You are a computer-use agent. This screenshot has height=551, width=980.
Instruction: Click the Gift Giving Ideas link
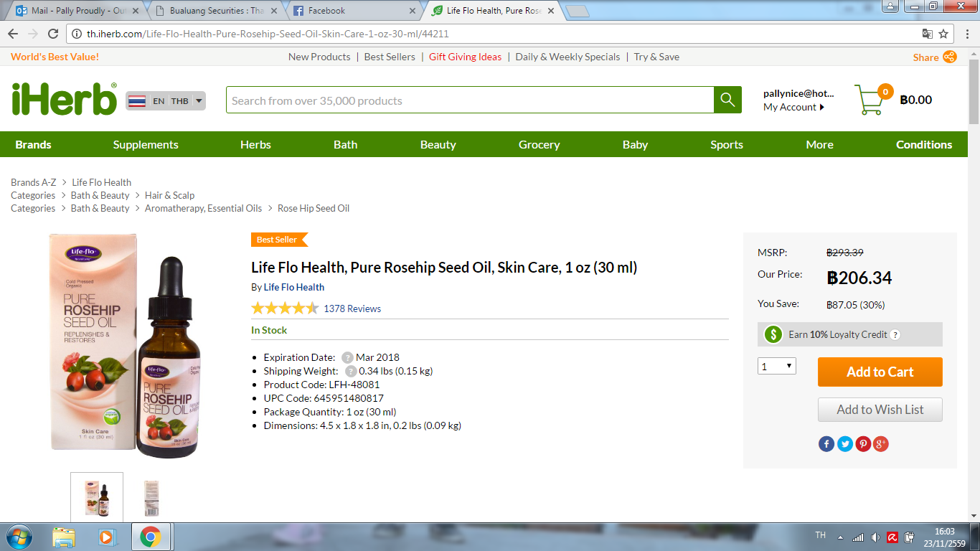466,57
